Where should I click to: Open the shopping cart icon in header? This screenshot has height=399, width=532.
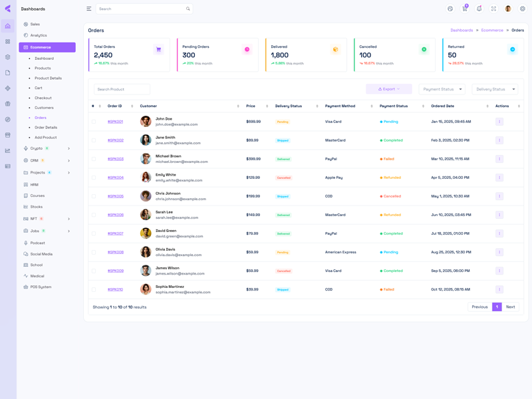[465, 9]
